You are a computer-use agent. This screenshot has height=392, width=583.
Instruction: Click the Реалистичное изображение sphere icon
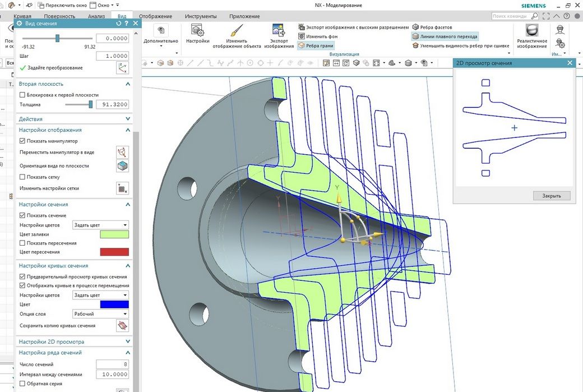531,30
